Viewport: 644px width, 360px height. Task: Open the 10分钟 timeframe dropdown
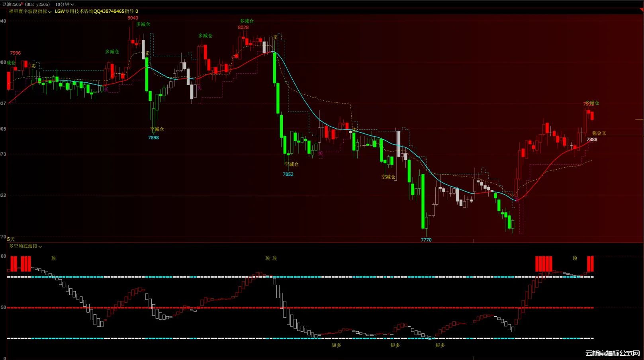65,4
